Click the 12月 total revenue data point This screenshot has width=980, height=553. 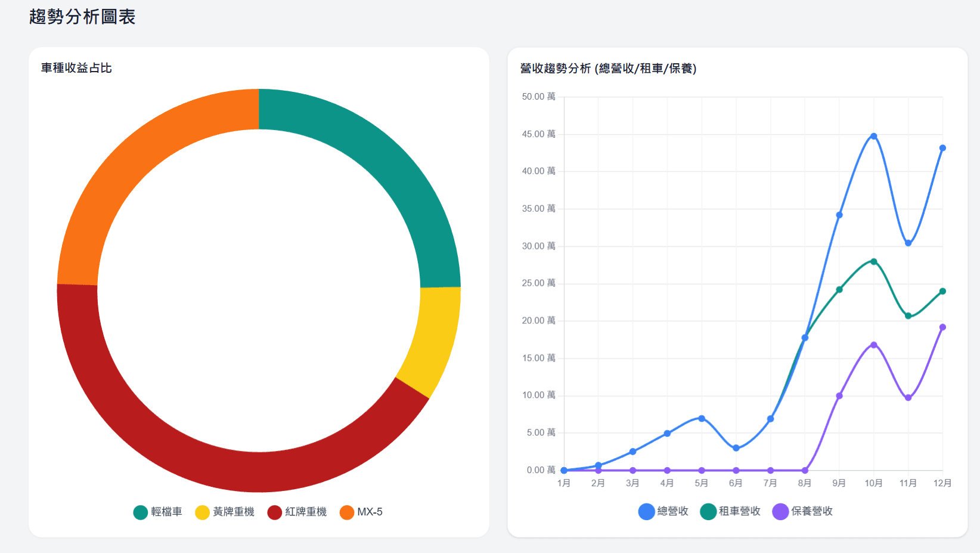[x=942, y=148]
